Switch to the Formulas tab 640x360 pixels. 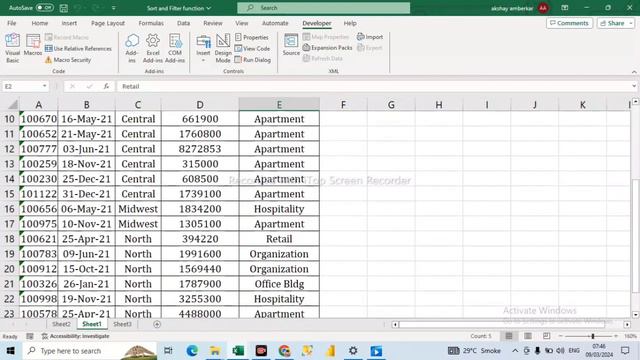click(x=151, y=23)
